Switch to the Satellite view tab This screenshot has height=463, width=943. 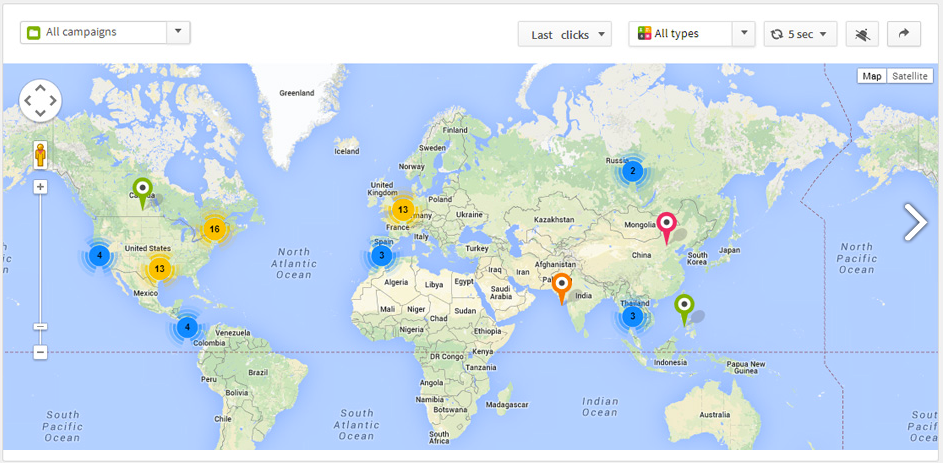(910, 76)
